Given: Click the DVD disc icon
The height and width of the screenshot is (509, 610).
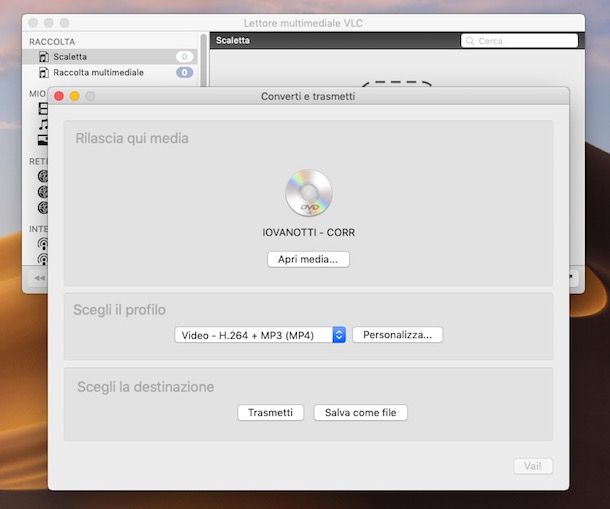Looking at the screenshot, I should pos(309,193).
